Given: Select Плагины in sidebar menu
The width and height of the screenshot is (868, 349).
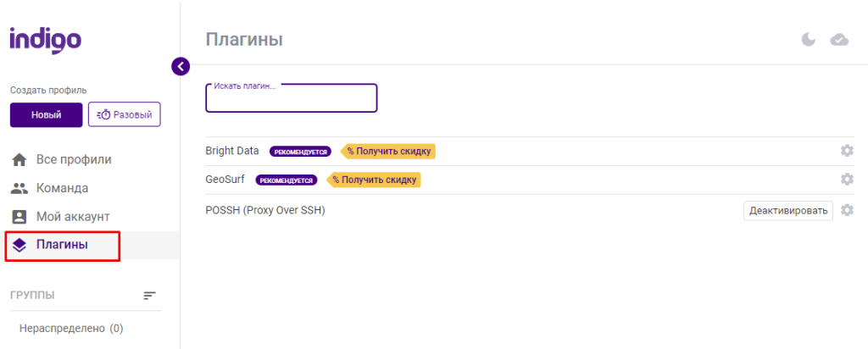Looking at the screenshot, I should 61,246.
